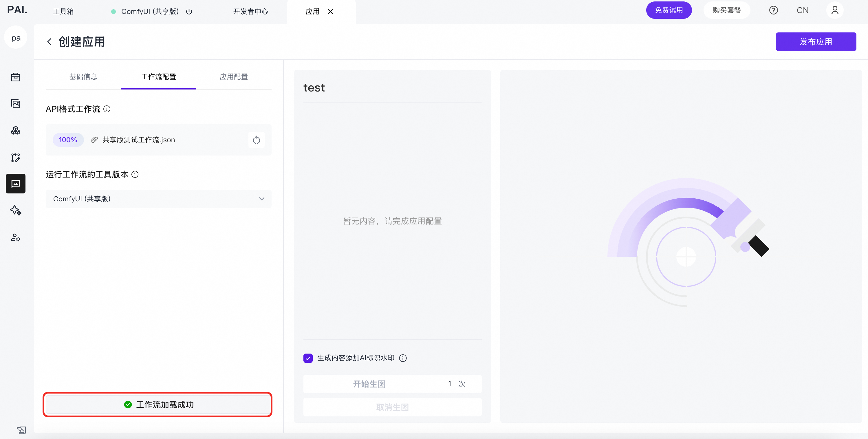Collapse the sidebar with bottom-left icon

tap(21, 430)
